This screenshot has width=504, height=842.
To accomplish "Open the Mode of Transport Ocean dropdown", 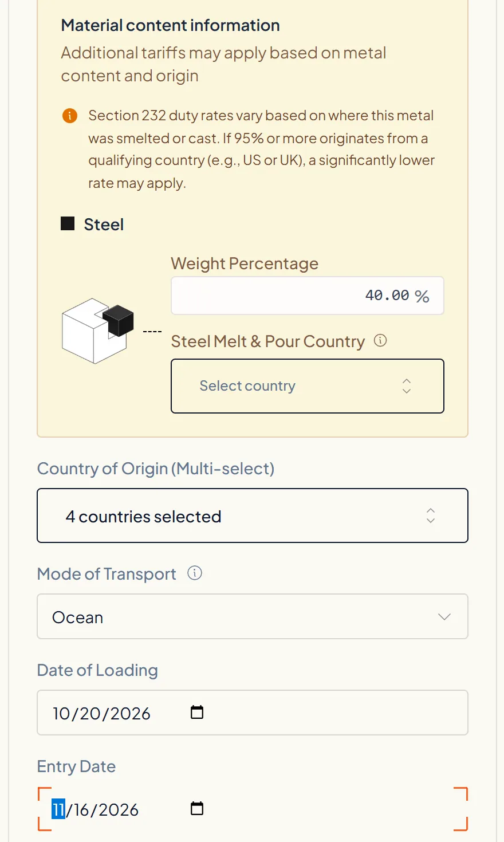I will click(253, 616).
